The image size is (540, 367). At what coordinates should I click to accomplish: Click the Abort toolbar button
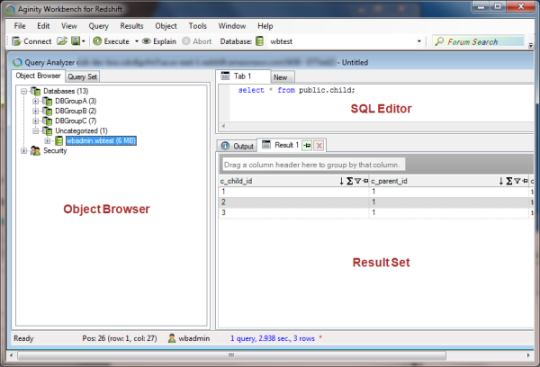click(x=197, y=41)
